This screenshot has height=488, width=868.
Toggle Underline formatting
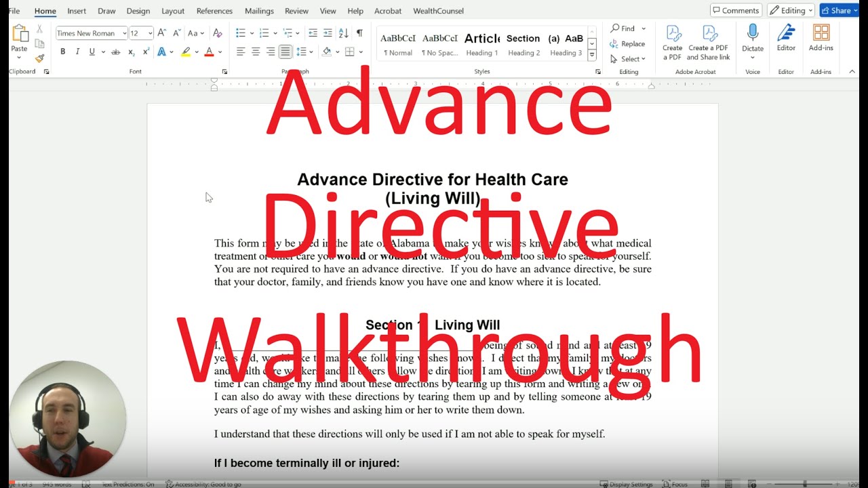click(92, 52)
